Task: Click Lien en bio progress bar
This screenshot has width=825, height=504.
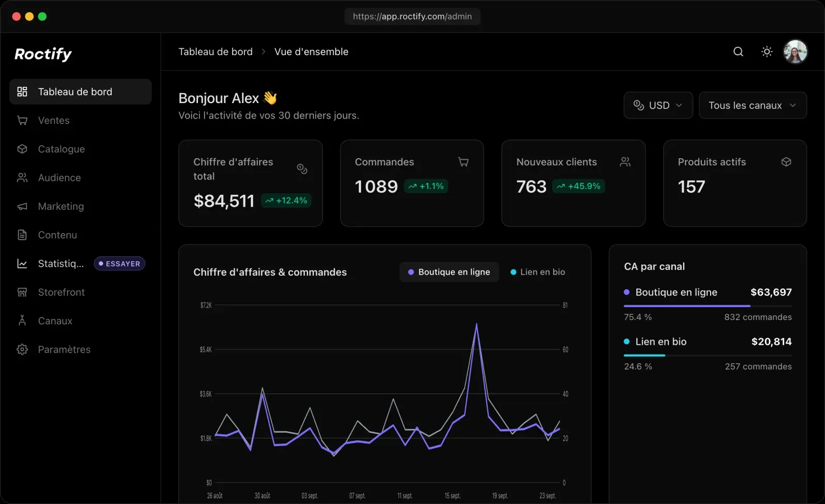Action: 708,356
